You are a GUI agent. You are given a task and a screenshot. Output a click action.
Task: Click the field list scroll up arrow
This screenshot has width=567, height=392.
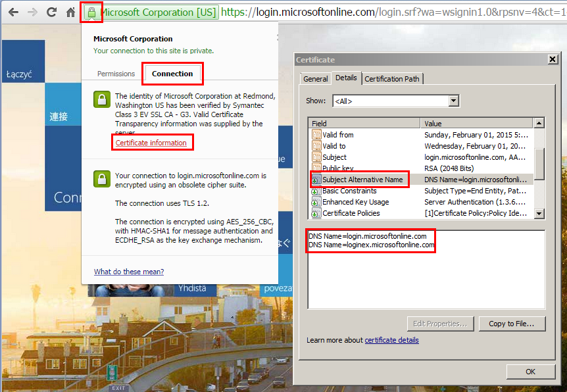(x=539, y=123)
